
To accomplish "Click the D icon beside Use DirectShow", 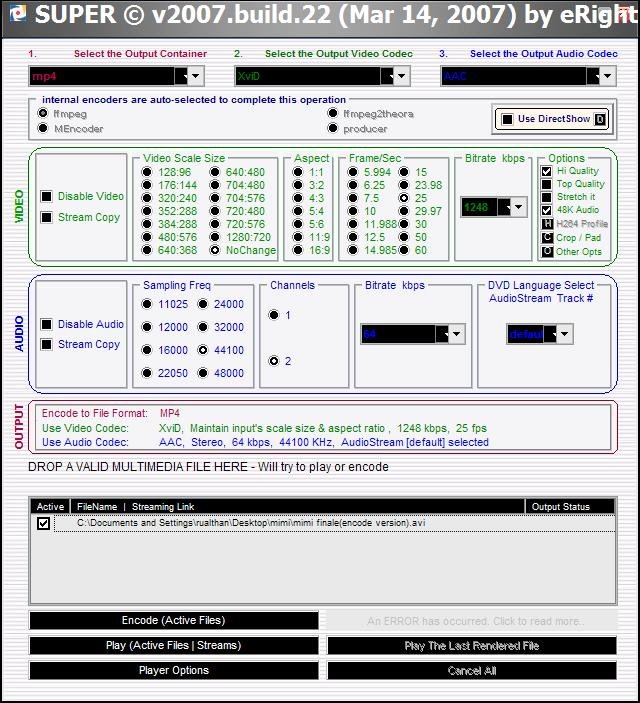I will [x=600, y=119].
